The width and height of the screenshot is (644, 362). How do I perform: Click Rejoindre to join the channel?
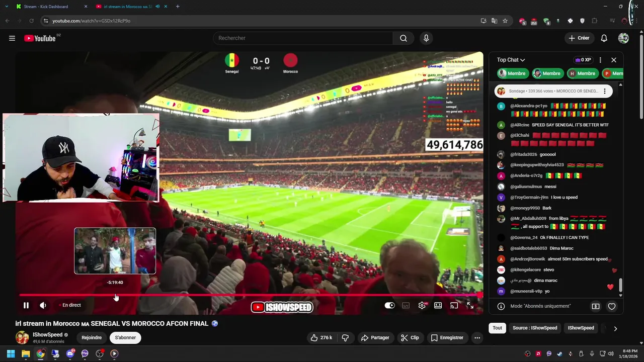(x=92, y=338)
